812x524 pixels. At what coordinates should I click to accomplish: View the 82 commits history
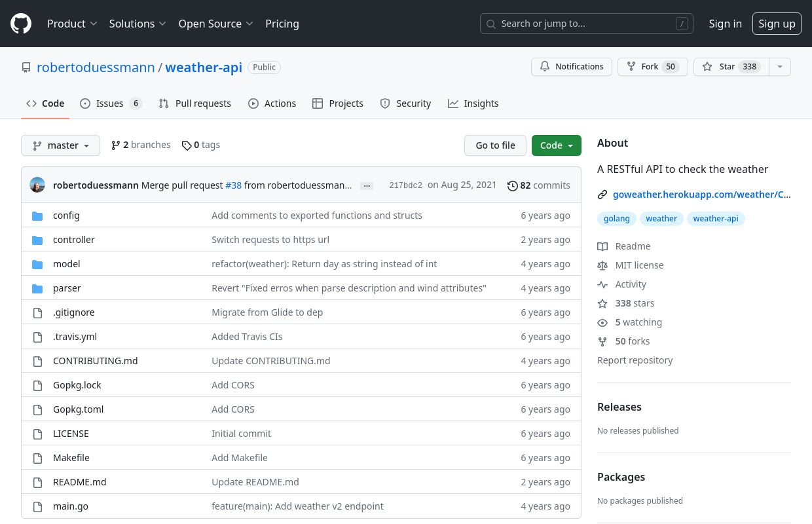click(539, 185)
